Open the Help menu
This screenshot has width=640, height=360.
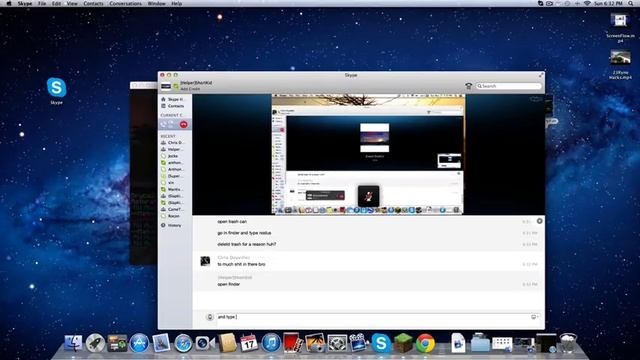[176, 3]
